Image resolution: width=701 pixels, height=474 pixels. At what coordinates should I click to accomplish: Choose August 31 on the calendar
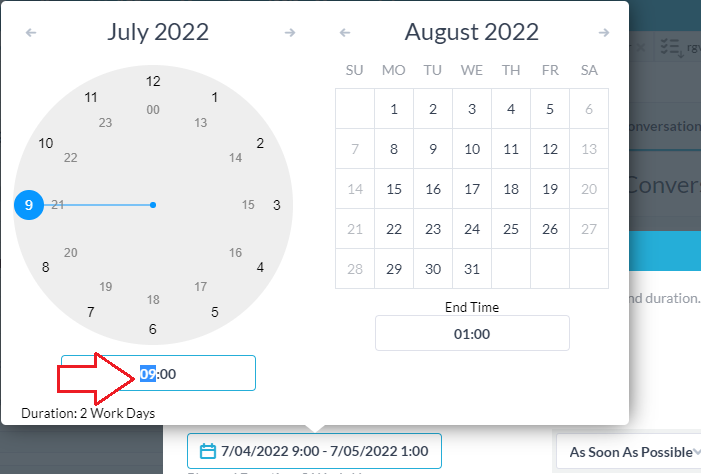click(472, 269)
